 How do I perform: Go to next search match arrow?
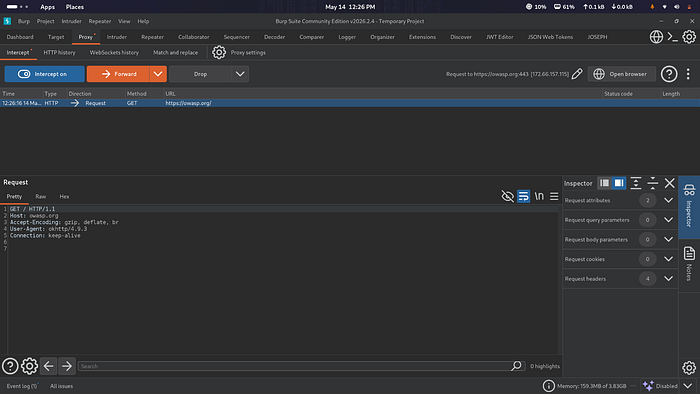pyautogui.click(x=67, y=366)
